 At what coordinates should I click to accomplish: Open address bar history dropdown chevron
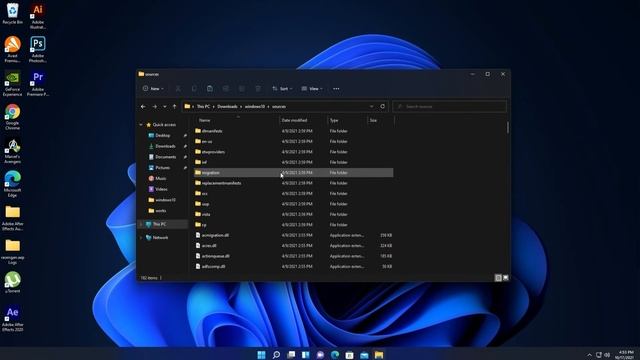click(371, 107)
